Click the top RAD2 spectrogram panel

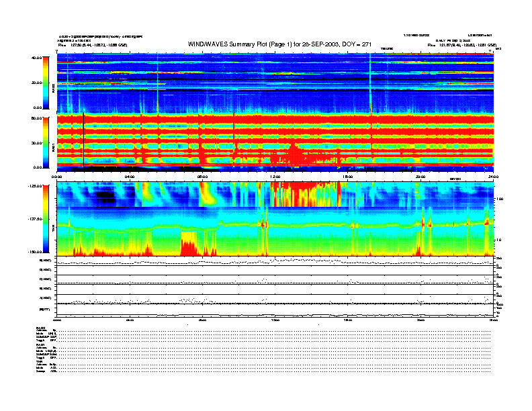pyautogui.click(x=275, y=82)
